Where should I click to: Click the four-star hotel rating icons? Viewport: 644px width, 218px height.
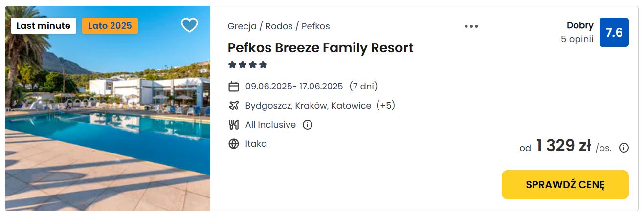pyautogui.click(x=248, y=65)
